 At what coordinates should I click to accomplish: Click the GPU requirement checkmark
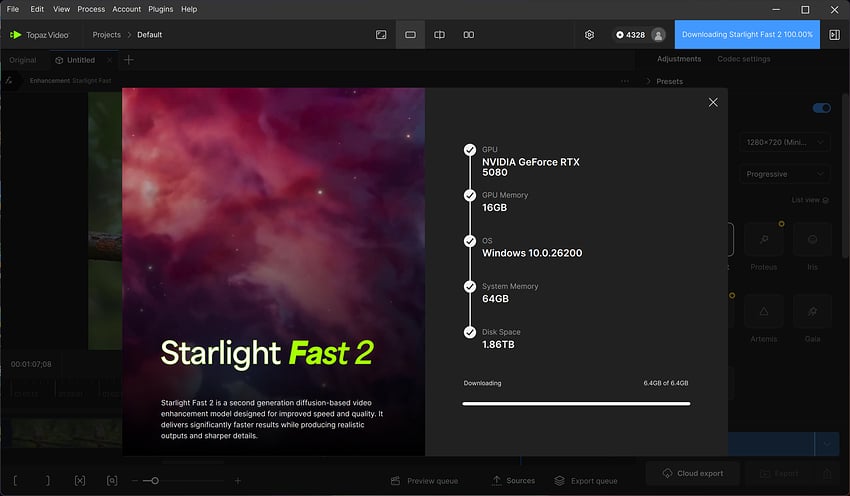pyautogui.click(x=470, y=150)
